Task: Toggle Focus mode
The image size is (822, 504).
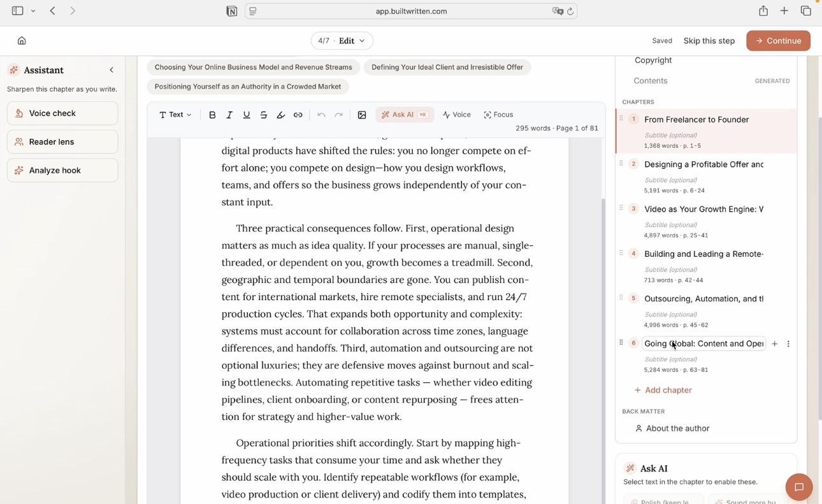Action: coord(498,115)
